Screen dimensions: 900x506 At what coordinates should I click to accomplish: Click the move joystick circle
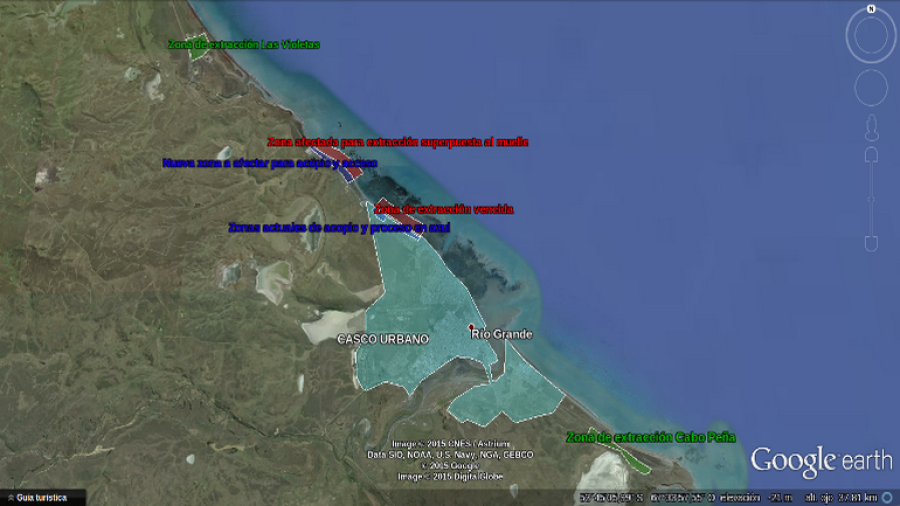click(871, 89)
